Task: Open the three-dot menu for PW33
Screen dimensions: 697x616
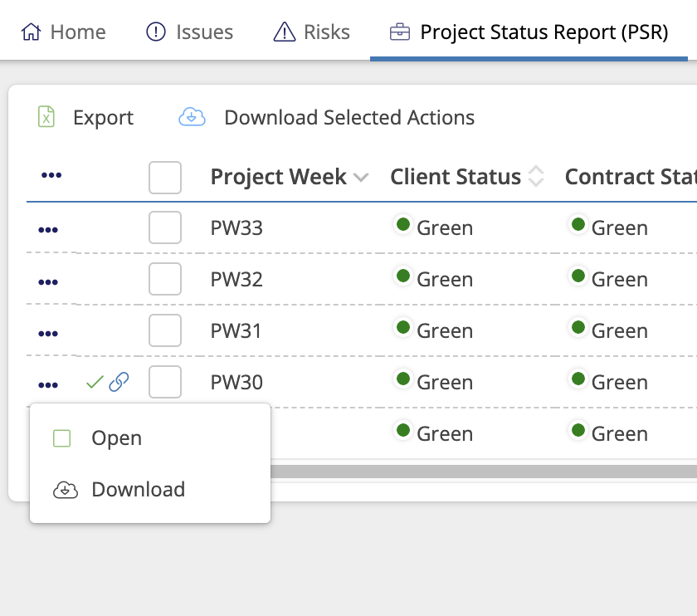Action: coord(48,229)
